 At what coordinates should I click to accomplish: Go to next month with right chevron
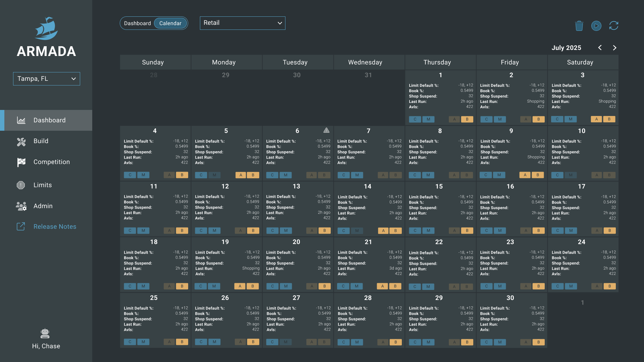click(614, 48)
